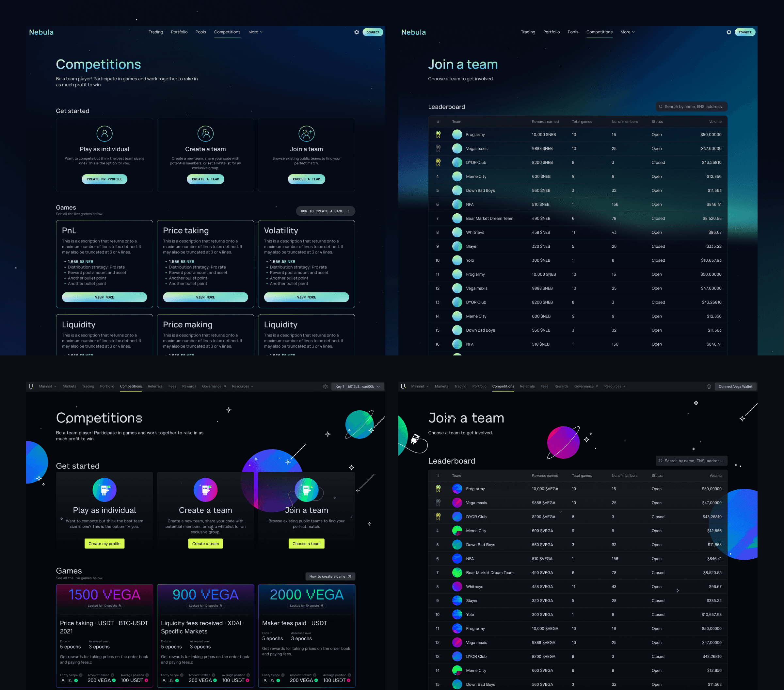This screenshot has height=690, width=784.
Task: Click magenta Vega maxis avatar in $VEGA row two
Action: (x=457, y=503)
